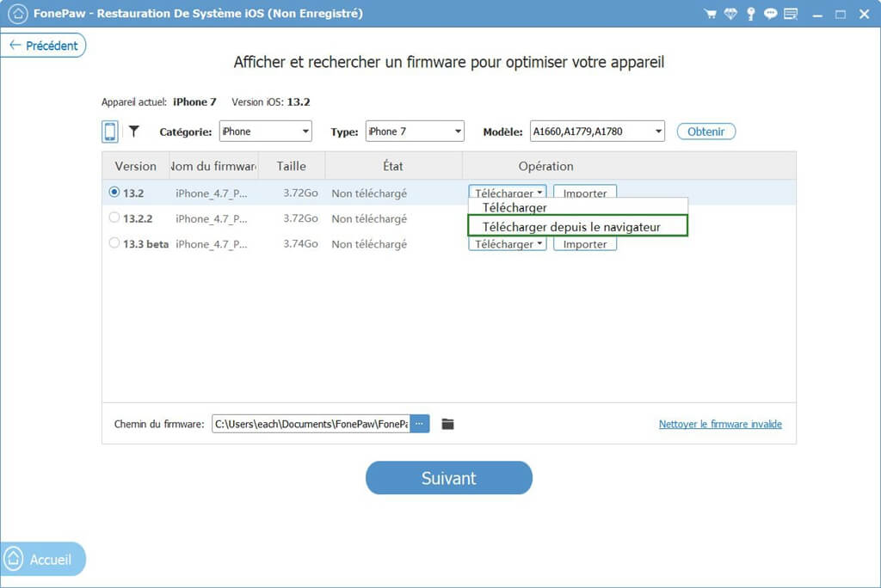The width and height of the screenshot is (881, 588).
Task: Click Importer for version 13.3 beta
Action: 585,244
